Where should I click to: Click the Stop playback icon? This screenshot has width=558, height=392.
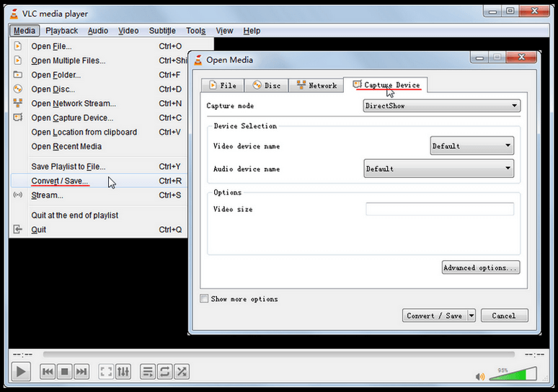point(64,372)
